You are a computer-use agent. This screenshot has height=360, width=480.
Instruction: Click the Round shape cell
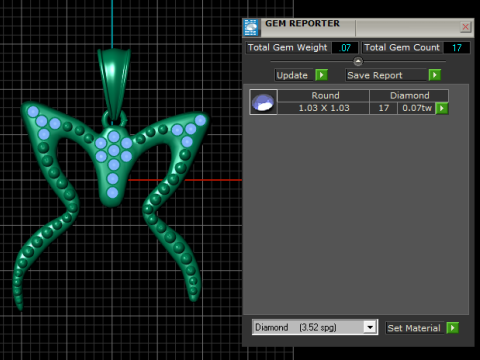click(324, 96)
